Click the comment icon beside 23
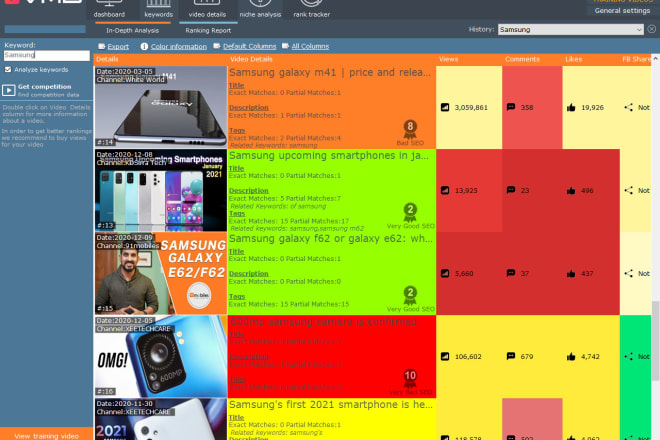The width and height of the screenshot is (660, 440). [x=511, y=190]
